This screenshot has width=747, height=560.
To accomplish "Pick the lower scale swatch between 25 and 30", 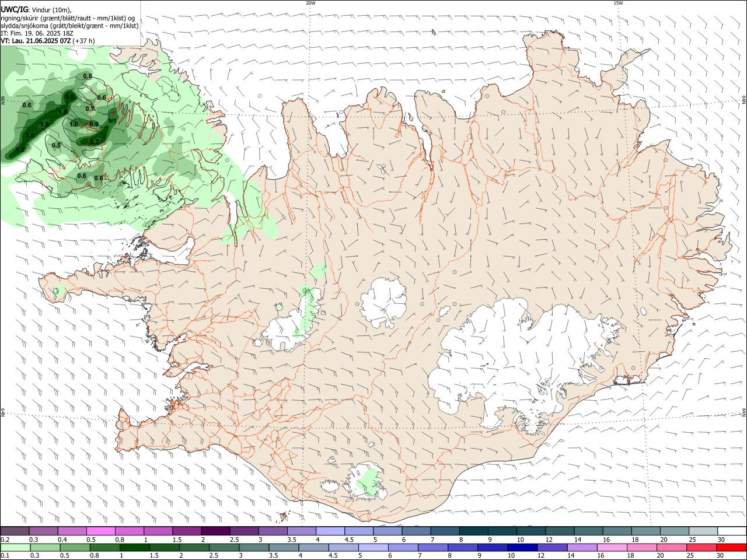I will tap(701, 548).
